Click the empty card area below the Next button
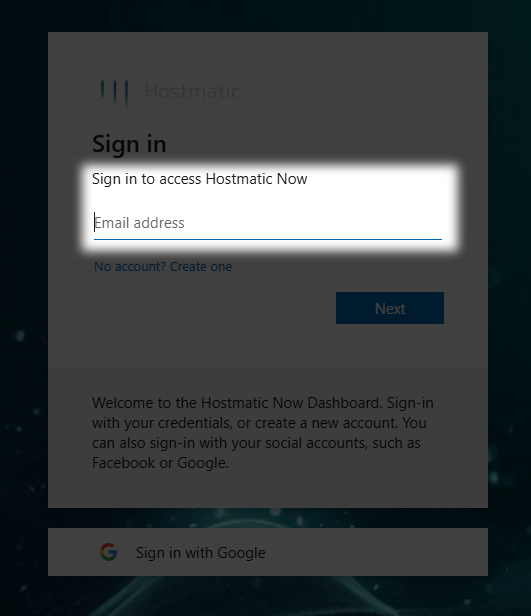Screen dimensions: 531x616 click(x=268, y=346)
